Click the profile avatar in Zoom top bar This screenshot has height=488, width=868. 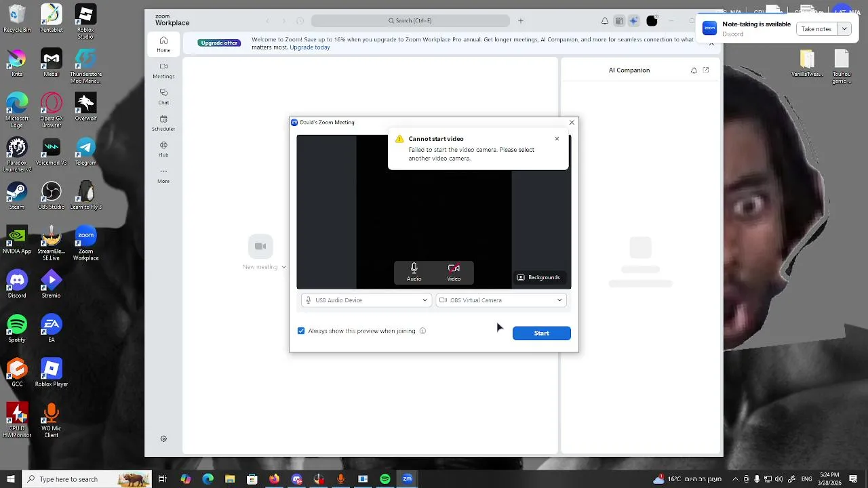tap(652, 21)
